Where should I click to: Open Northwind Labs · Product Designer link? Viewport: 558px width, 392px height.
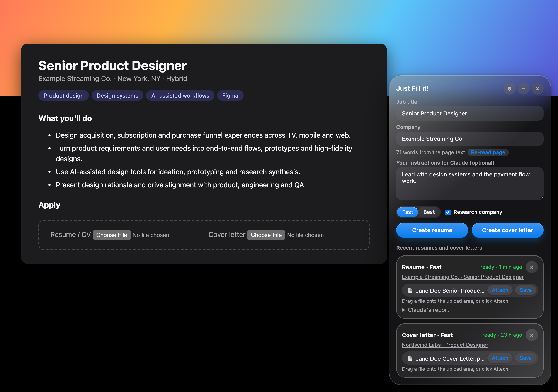[445, 345]
